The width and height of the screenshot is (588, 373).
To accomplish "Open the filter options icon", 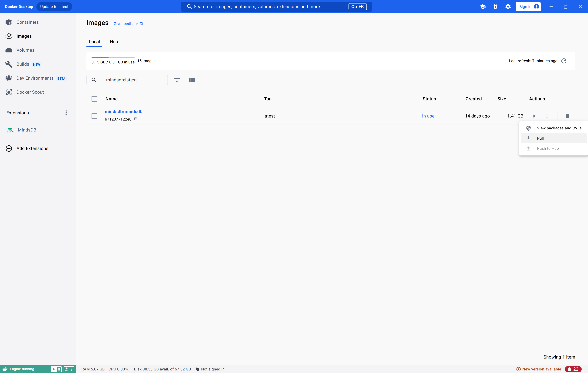I will (x=177, y=80).
